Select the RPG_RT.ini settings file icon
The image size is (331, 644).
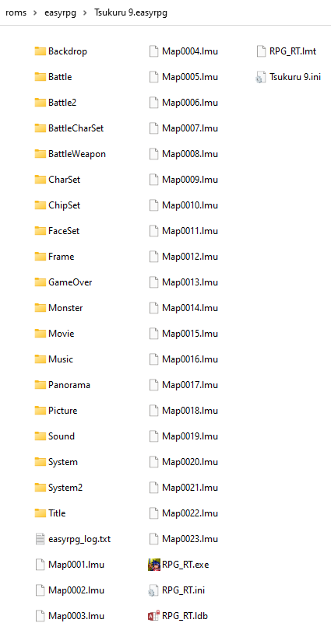point(153,590)
